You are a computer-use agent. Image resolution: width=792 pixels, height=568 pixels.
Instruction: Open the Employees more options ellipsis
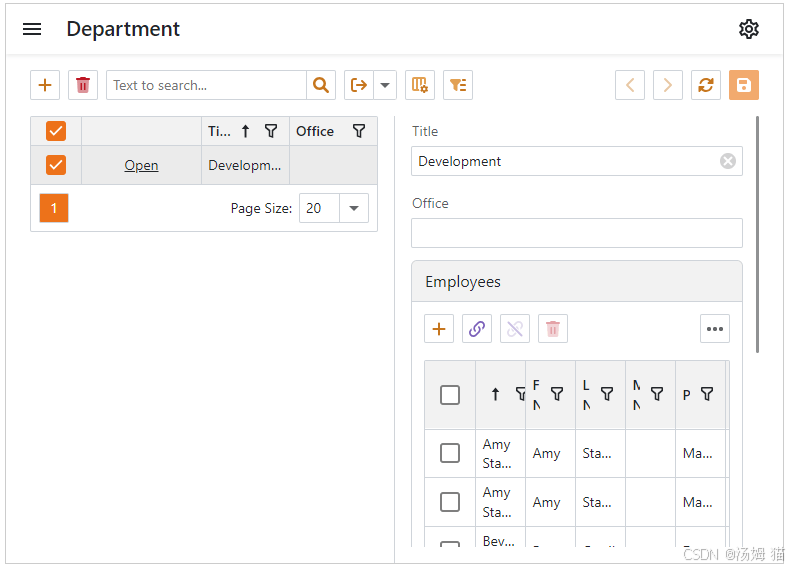pos(715,329)
